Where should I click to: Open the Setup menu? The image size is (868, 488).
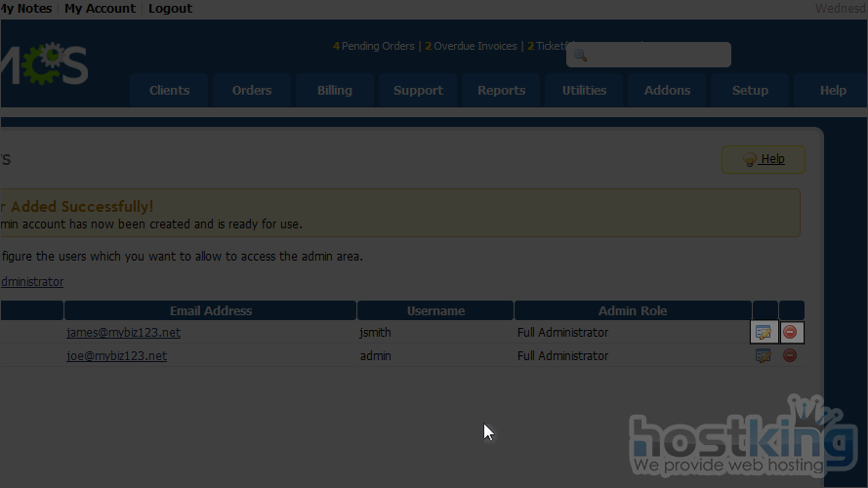pyautogui.click(x=750, y=91)
